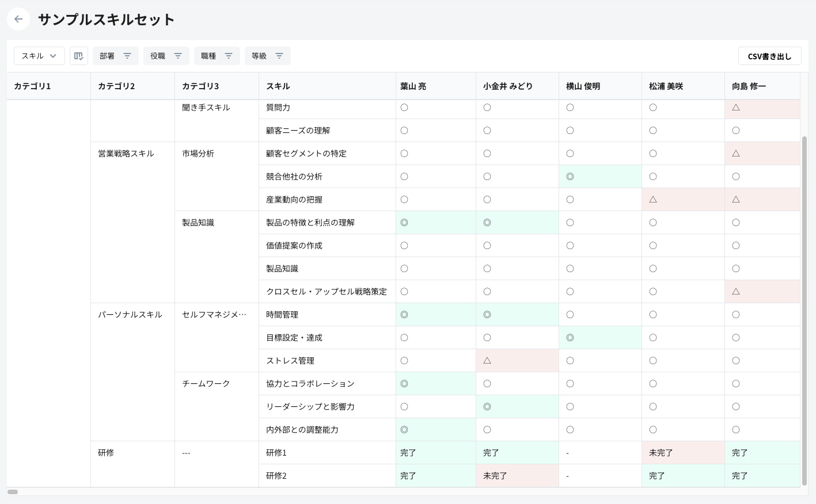Click 小金井 みどり's triangle for ストレス管理
This screenshot has width=816, height=504.
click(x=487, y=361)
